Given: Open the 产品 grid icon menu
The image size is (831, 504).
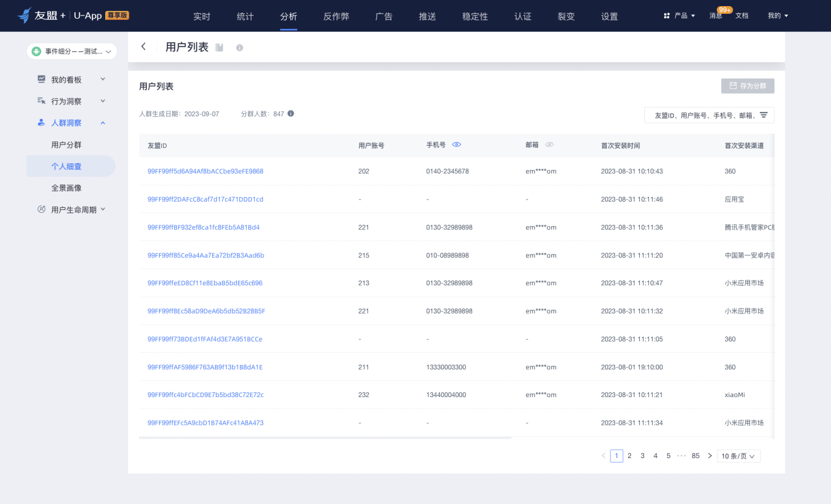Looking at the screenshot, I should click(667, 16).
